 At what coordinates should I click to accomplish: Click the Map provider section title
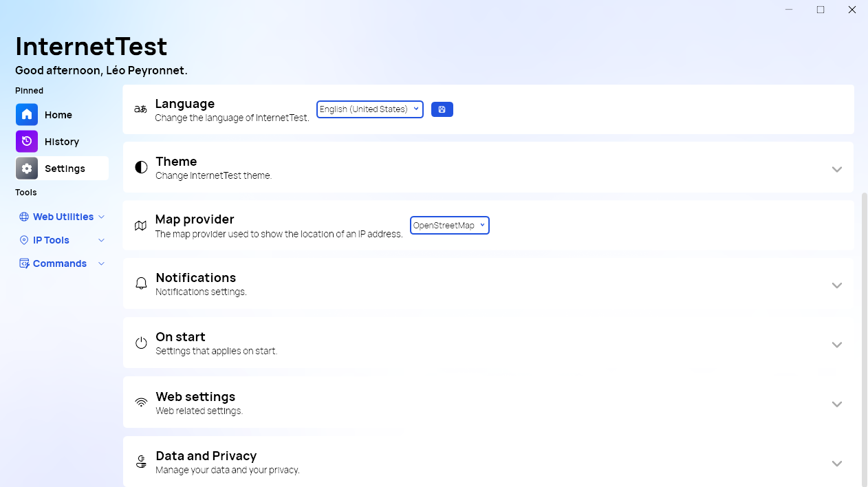(195, 219)
